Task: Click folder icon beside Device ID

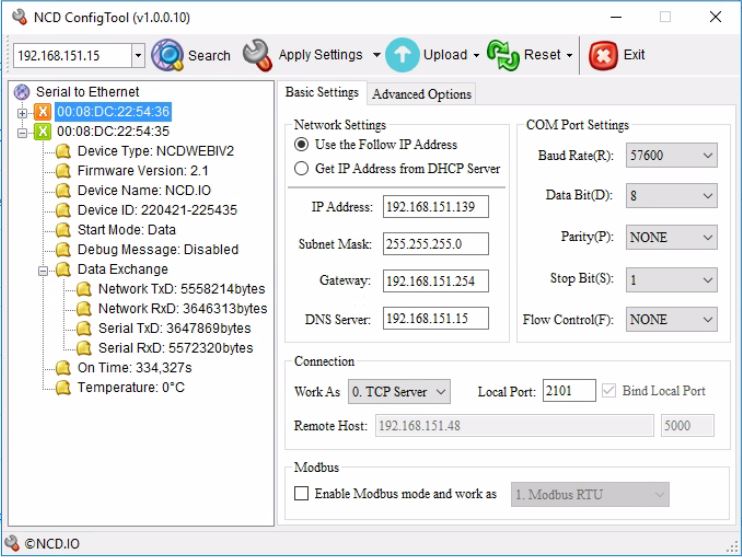Action: pyautogui.click(x=63, y=210)
